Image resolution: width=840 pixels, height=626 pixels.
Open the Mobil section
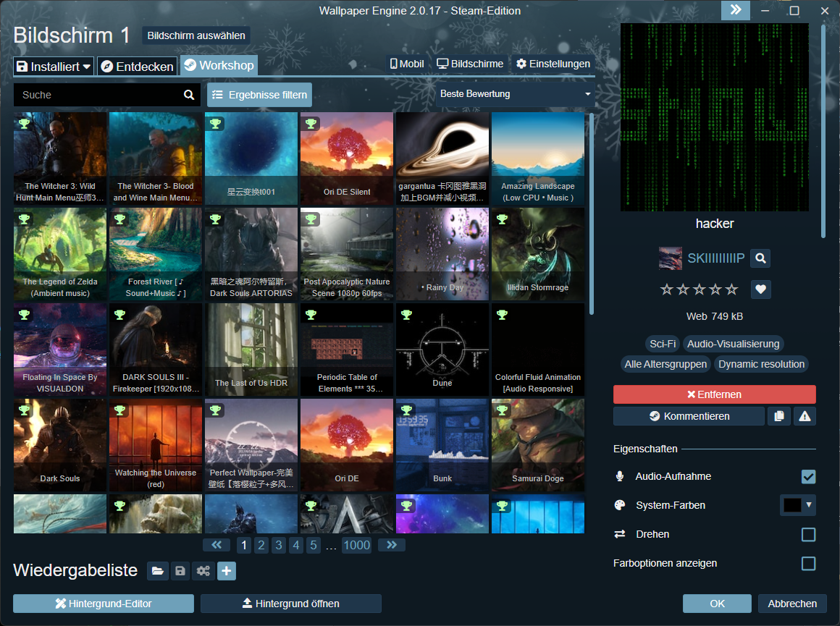point(407,64)
